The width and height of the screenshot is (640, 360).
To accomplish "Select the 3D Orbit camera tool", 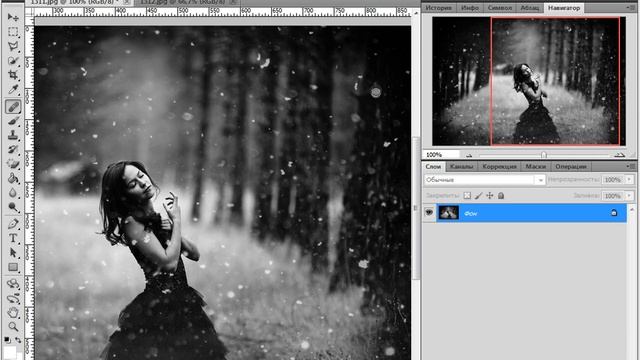I will point(13,298).
